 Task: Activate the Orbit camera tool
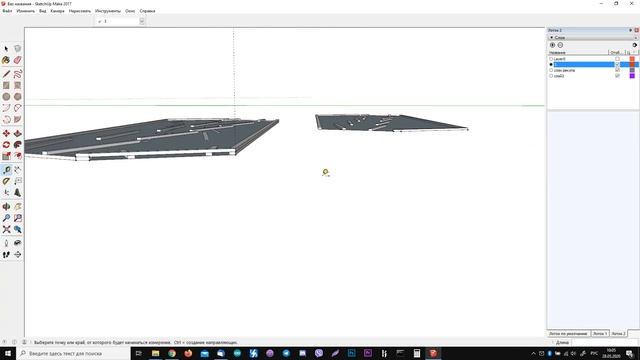6,207
